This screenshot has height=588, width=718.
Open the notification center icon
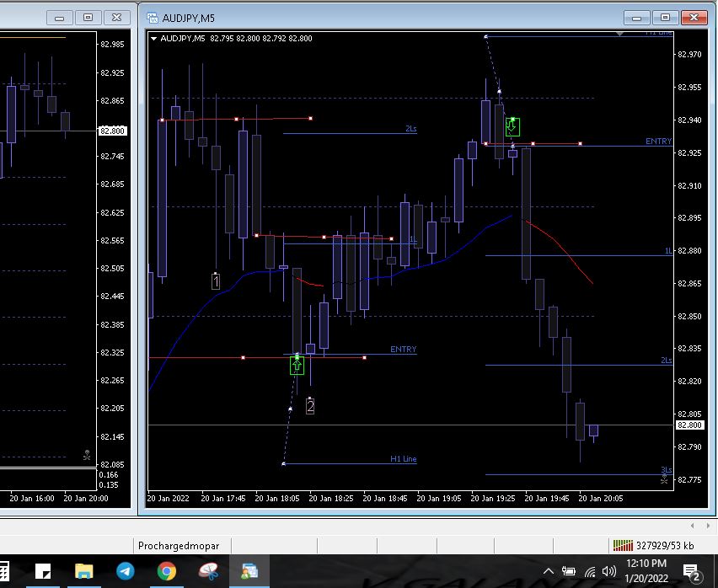point(692,573)
